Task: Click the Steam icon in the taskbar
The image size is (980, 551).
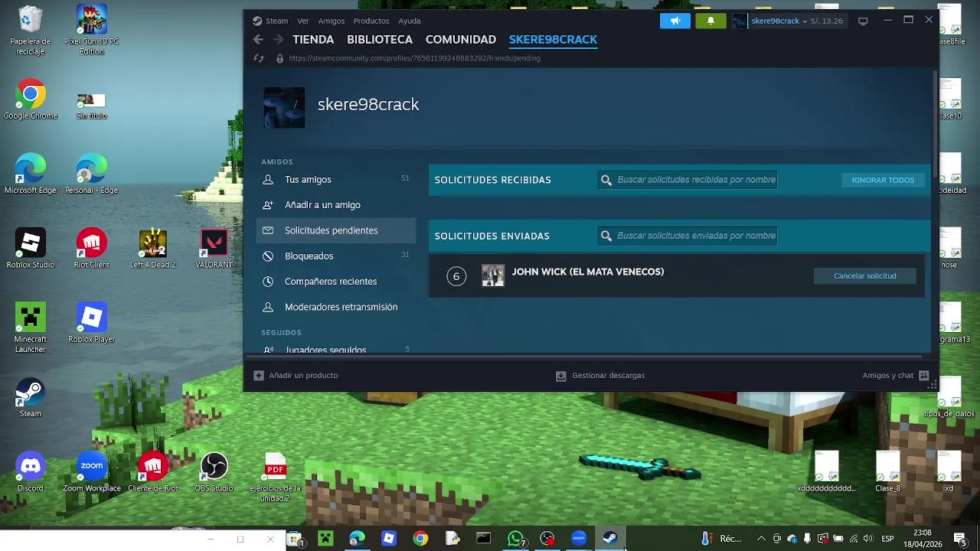Action: pos(610,539)
